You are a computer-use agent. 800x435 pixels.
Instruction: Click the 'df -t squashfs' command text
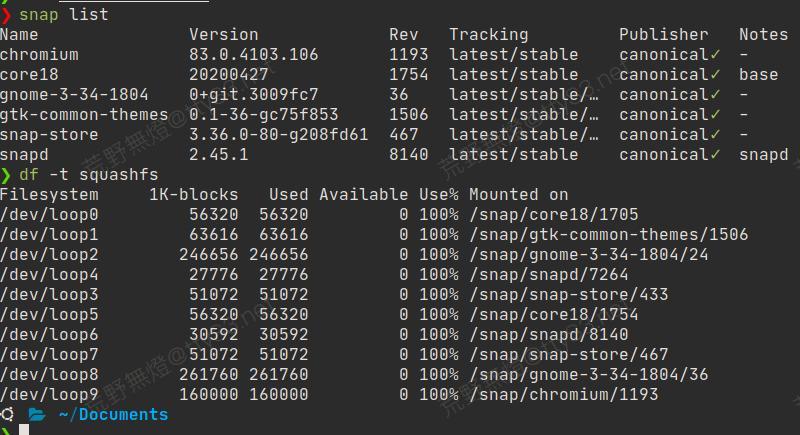point(89,174)
